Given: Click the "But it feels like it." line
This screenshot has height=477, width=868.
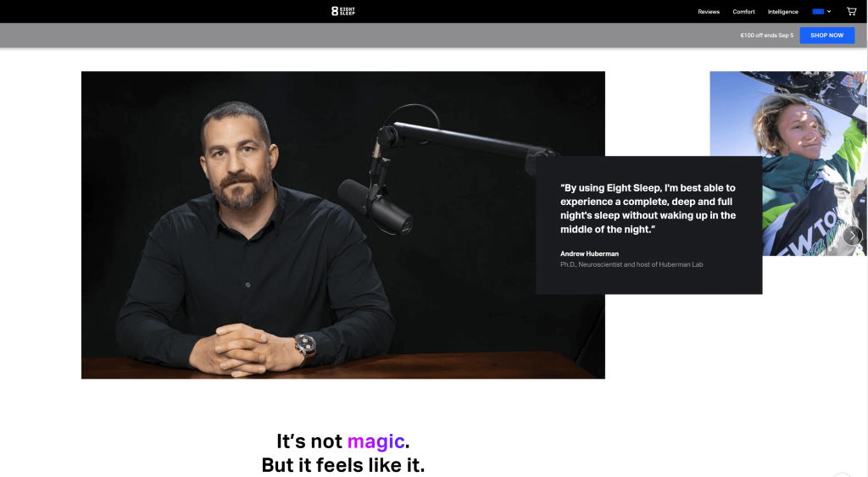Looking at the screenshot, I should coord(342,465).
